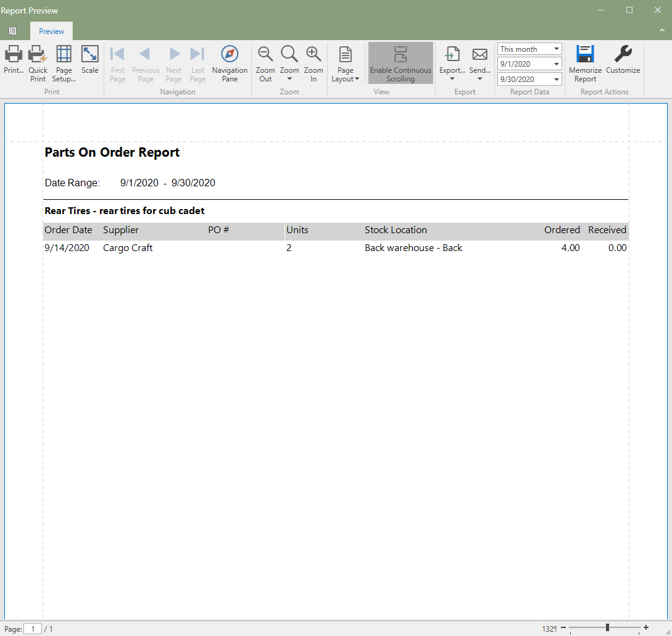Click the PO # column header

coord(218,230)
